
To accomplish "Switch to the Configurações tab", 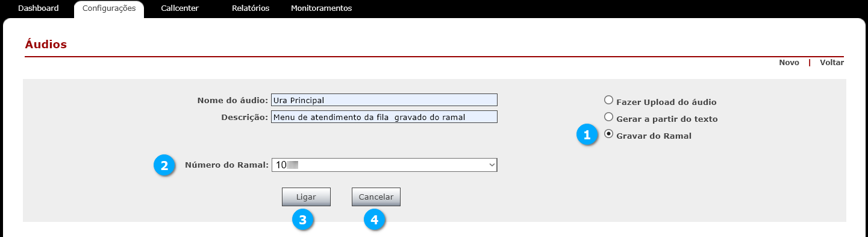I will 109,8.
